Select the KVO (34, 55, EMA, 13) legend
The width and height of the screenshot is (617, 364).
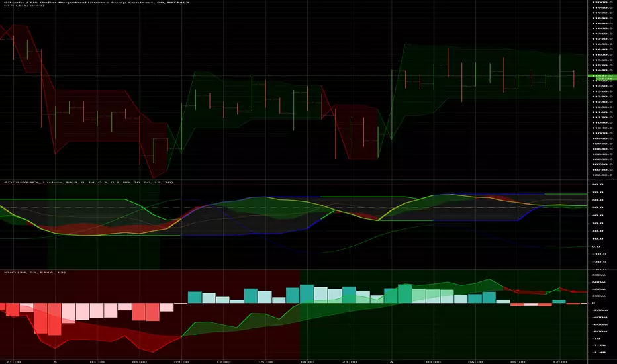[34, 272]
